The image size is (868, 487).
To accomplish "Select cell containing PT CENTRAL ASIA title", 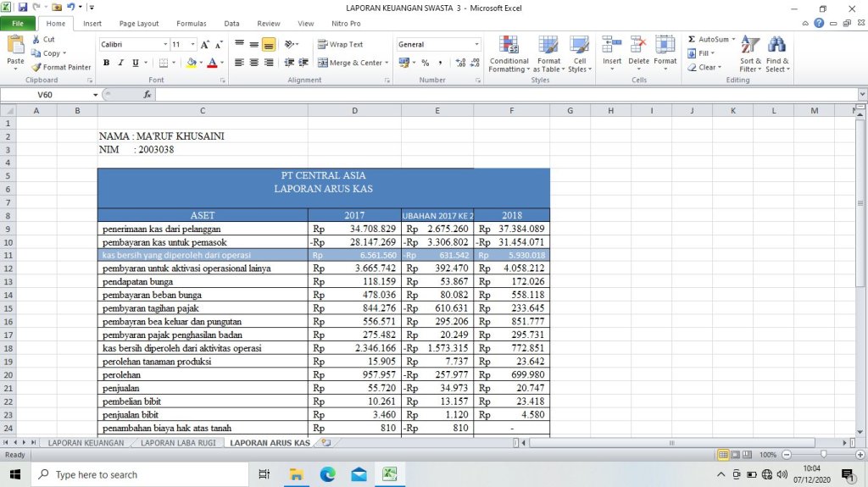I will pos(323,175).
